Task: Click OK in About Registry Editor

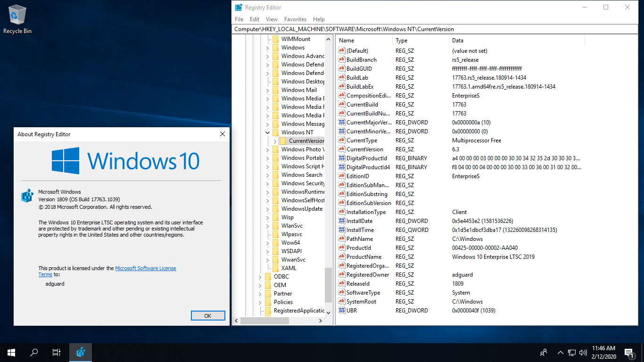Action: (x=208, y=316)
